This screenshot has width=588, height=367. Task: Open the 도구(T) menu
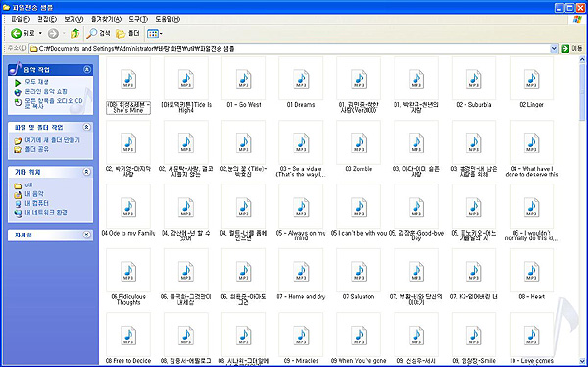(x=138, y=19)
